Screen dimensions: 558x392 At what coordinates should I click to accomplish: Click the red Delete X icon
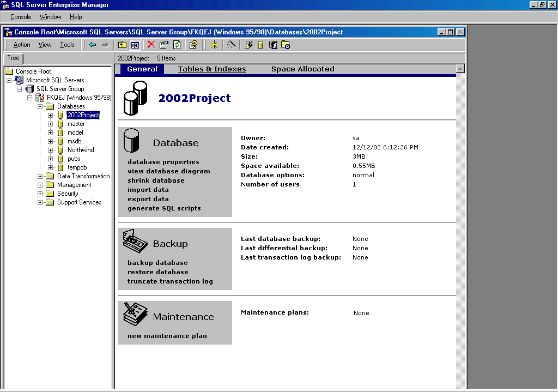point(151,45)
